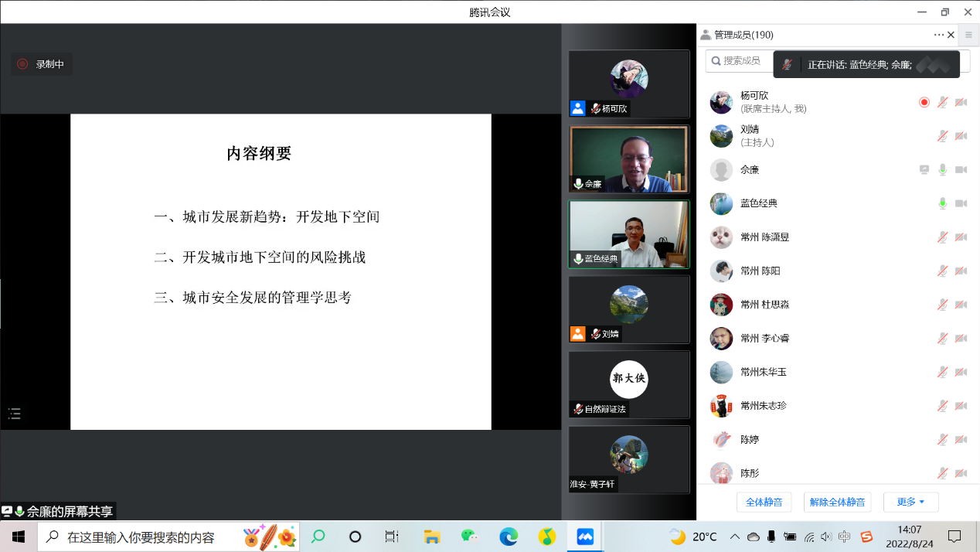Toggle camera for 常州 陈阳
The width and height of the screenshot is (980, 552).
(x=961, y=271)
